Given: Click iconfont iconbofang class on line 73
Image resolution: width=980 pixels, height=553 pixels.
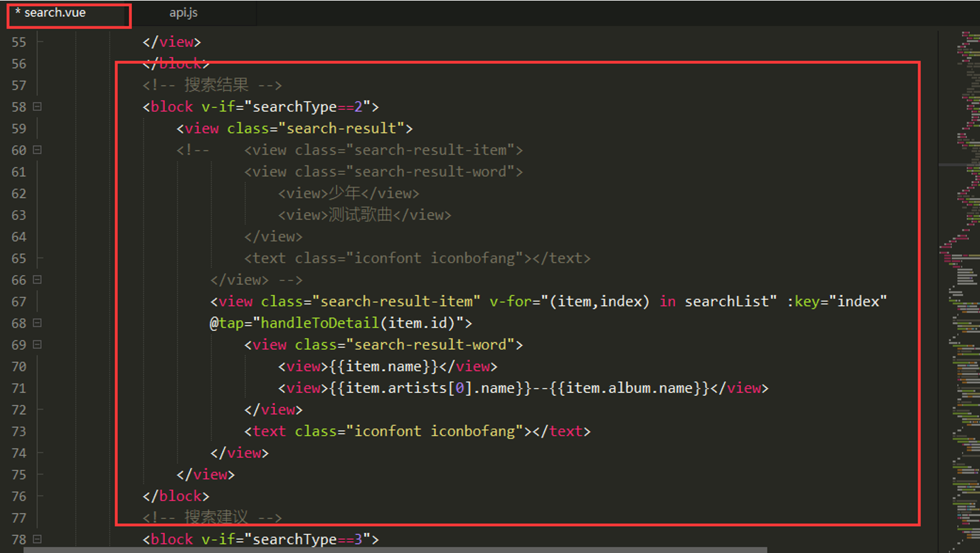Looking at the screenshot, I should click(434, 431).
